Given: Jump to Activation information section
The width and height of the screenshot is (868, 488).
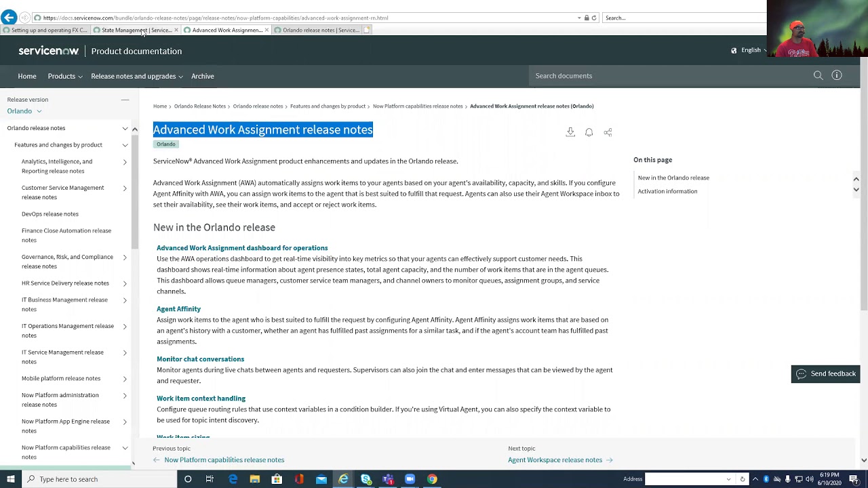Looking at the screenshot, I should click(x=667, y=191).
